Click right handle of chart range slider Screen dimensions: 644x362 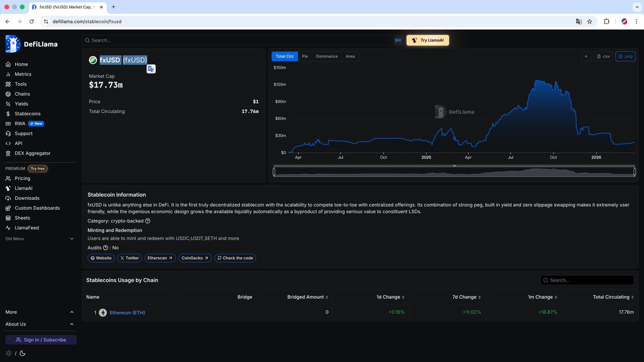pyautogui.click(x=634, y=172)
